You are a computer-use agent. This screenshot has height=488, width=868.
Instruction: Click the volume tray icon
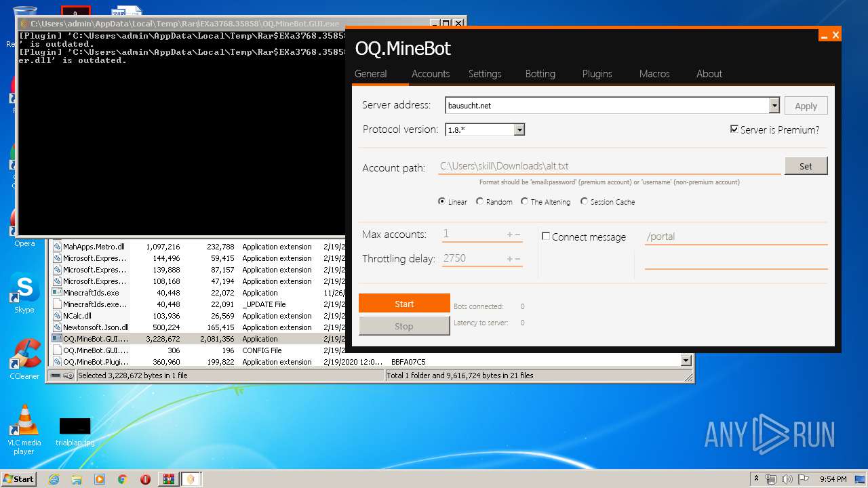pos(787,479)
